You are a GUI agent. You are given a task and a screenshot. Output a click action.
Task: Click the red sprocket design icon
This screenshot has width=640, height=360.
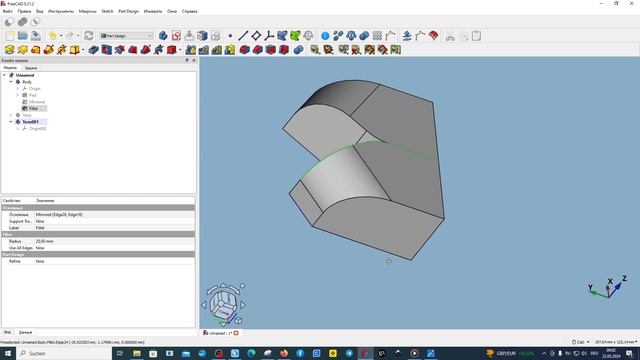[433, 36]
